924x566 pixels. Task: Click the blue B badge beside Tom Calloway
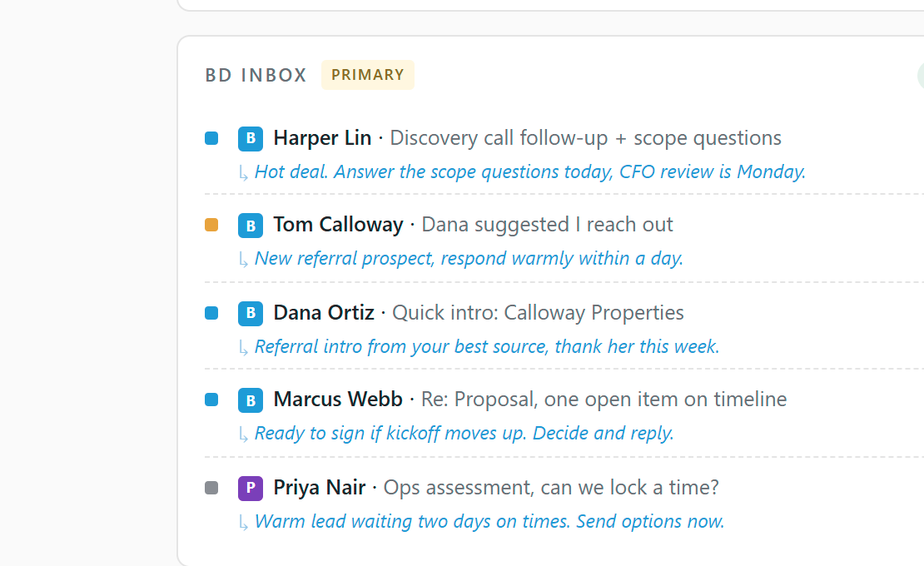251,226
